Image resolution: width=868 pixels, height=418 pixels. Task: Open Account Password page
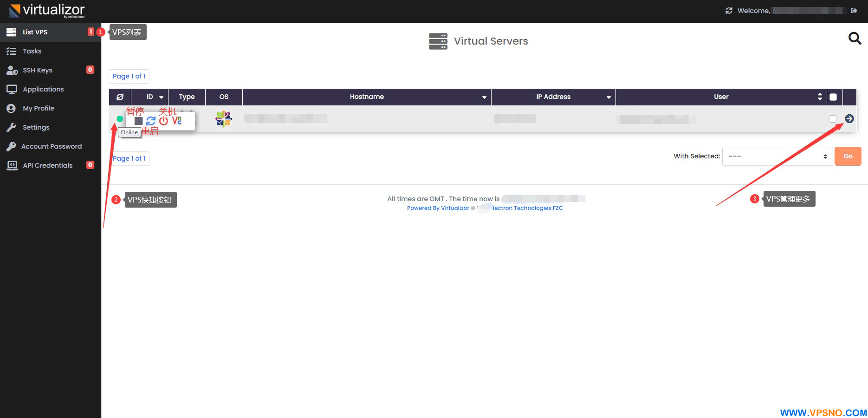[51, 146]
